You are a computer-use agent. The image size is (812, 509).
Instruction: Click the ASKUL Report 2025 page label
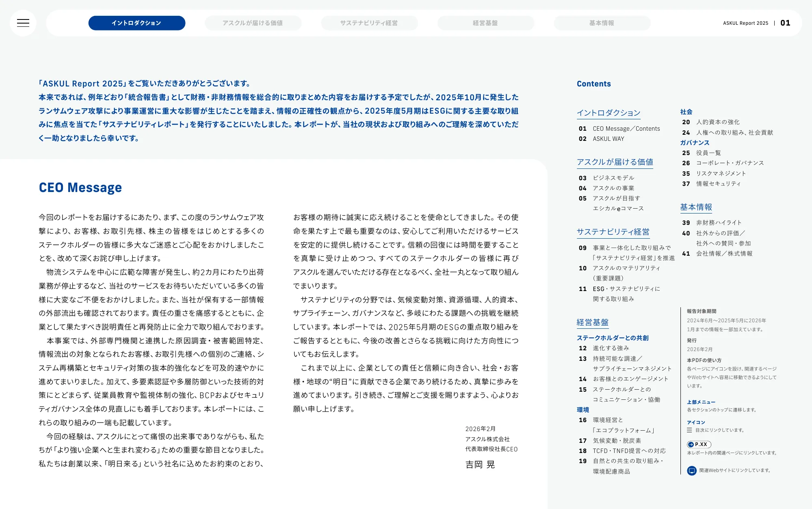pyautogui.click(x=746, y=23)
